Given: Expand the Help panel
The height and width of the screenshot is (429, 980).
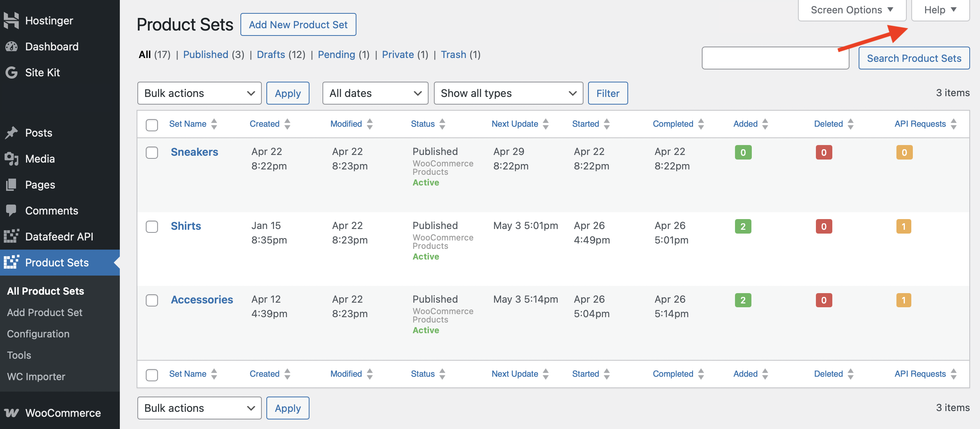Looking at the screenshot, I should (x=940, y=10).
